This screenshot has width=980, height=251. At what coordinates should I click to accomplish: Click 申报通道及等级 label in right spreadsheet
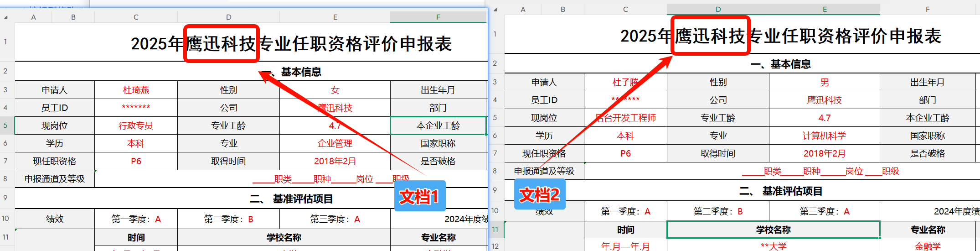click(544, 171)
